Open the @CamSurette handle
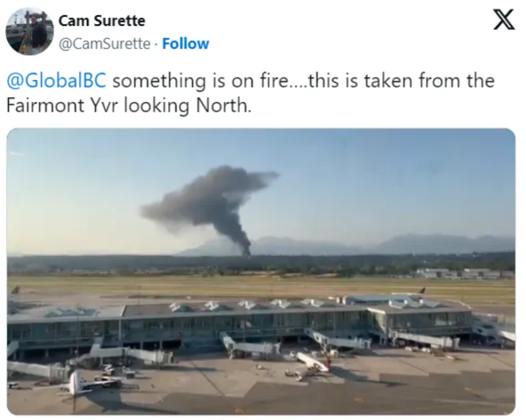 click(104, 44)
